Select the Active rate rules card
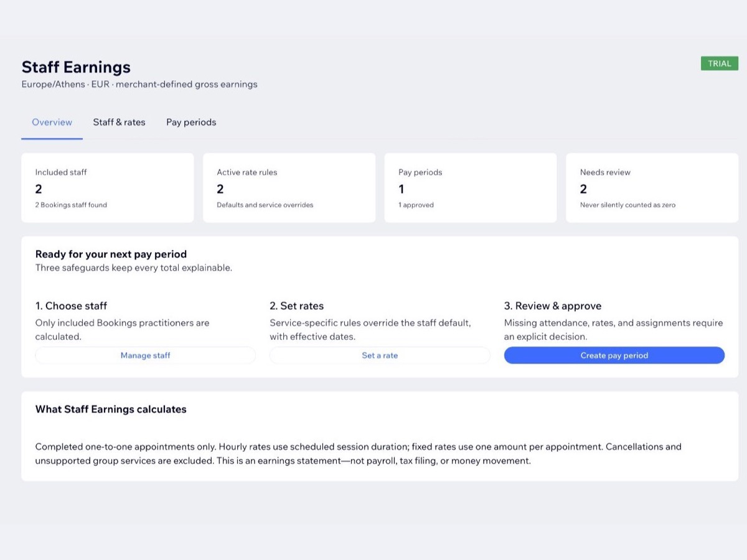The image size is (747, 560). tap(289, 188)
